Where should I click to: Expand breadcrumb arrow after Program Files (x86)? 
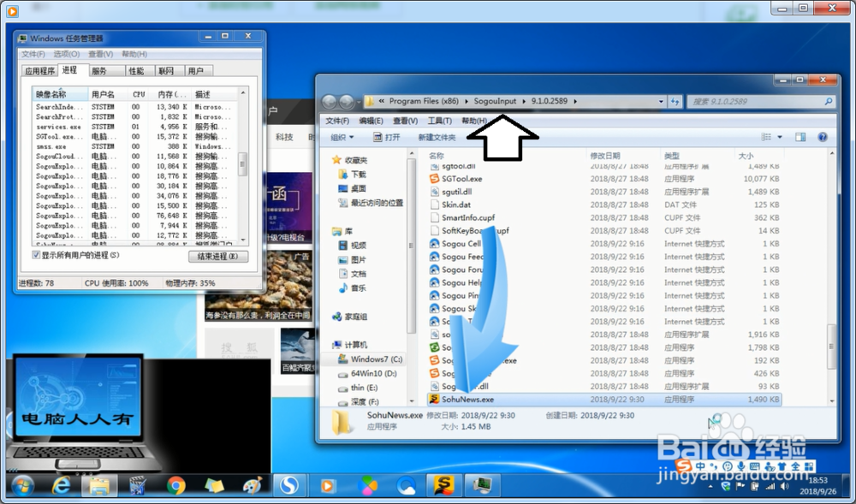[x=467, y=102]
